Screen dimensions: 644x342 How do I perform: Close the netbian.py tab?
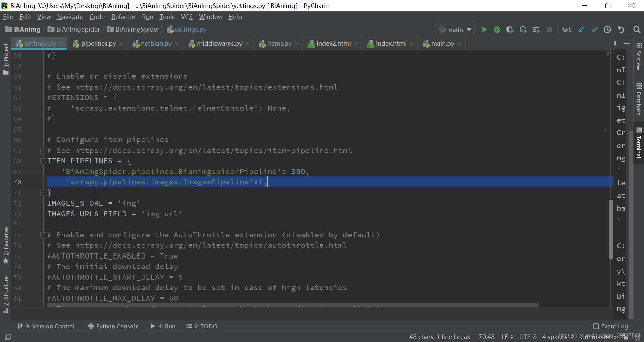pos(177,44)
